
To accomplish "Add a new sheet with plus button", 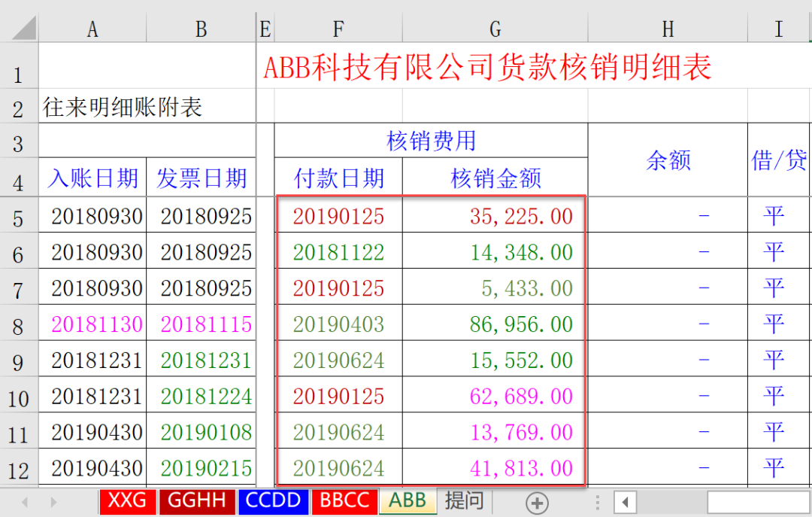I will 537,503.
